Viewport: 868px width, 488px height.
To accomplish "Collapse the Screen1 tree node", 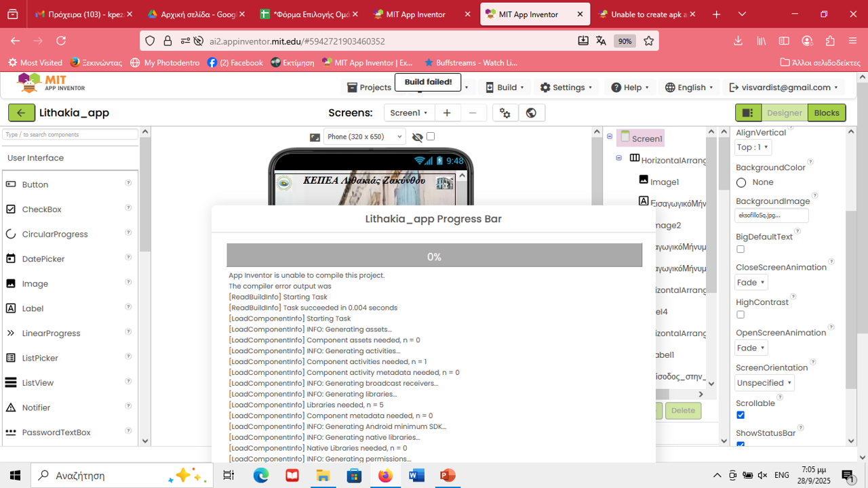I will (610, 137).
